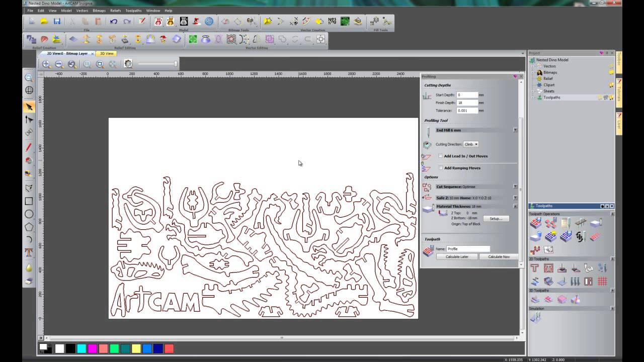Click the Tolerance input field
The width and height of the screenshot is (644, 362).
click(x=467, y=111)
